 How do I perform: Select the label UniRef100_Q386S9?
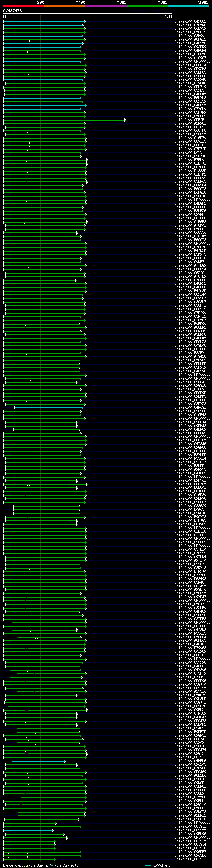click(190, 506)
